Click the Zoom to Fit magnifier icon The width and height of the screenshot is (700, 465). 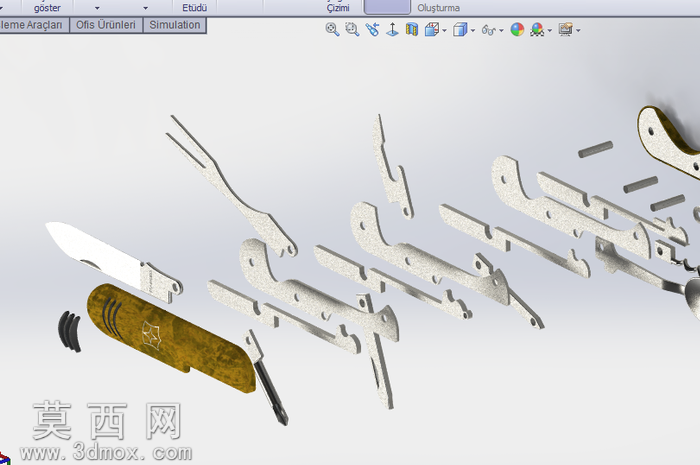click(x=332, y=30)
